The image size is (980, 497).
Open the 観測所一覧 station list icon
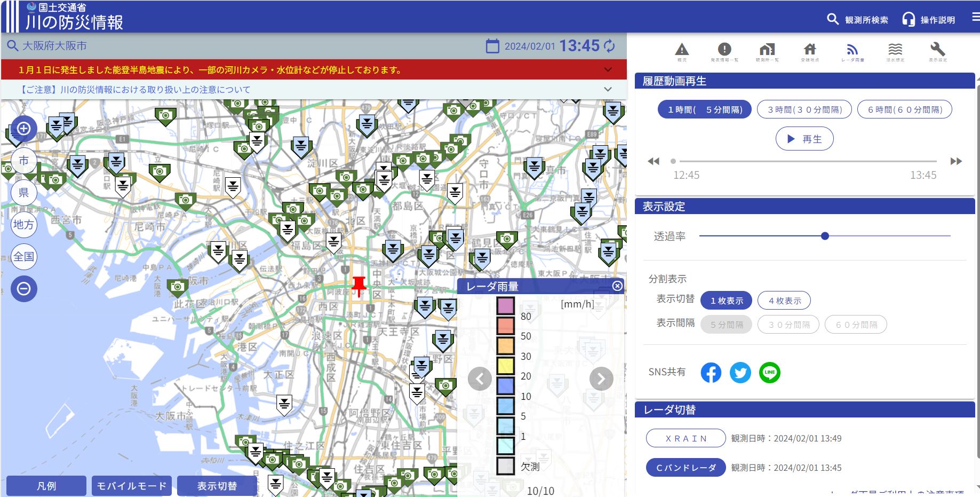pyautogui.click(x=767, y=51)
